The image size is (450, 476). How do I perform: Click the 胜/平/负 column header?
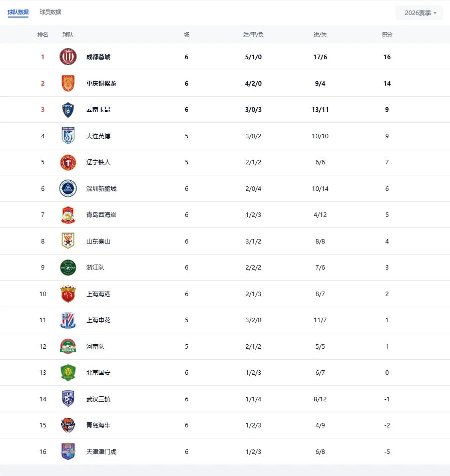pyautogui.click(x=253, y=35)
